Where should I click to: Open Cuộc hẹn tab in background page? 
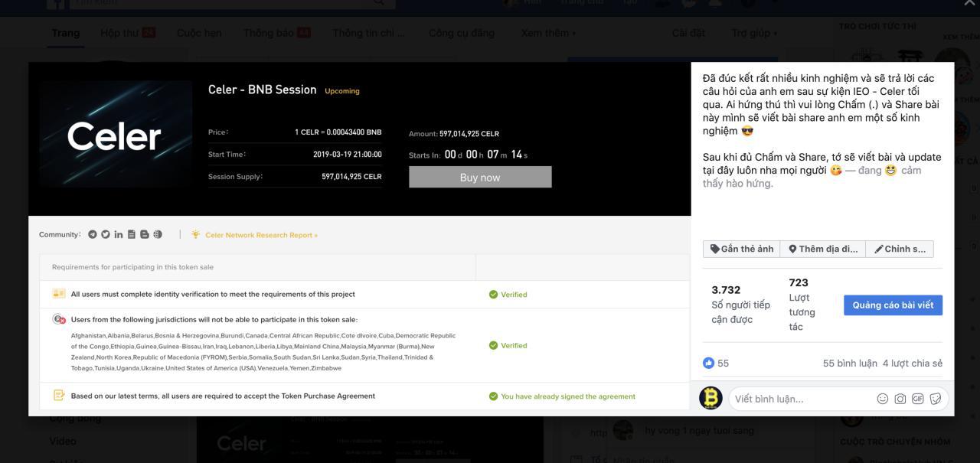(199, 33)
